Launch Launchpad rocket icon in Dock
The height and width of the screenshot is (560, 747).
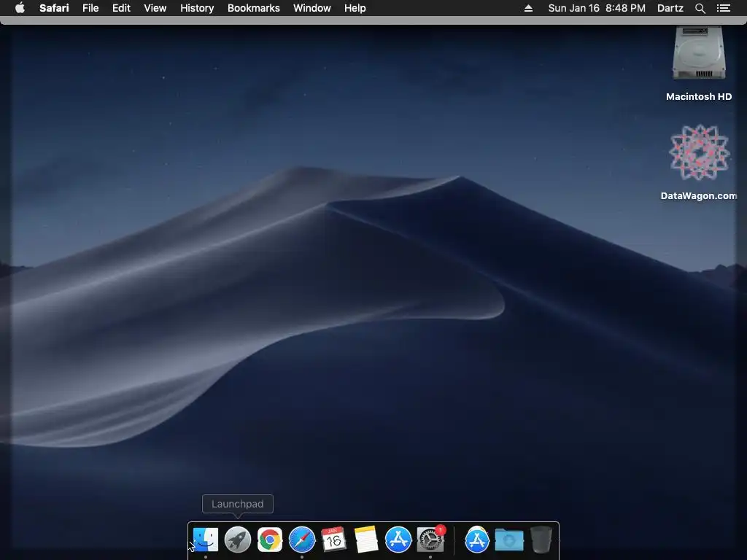[x=238, y=540]
